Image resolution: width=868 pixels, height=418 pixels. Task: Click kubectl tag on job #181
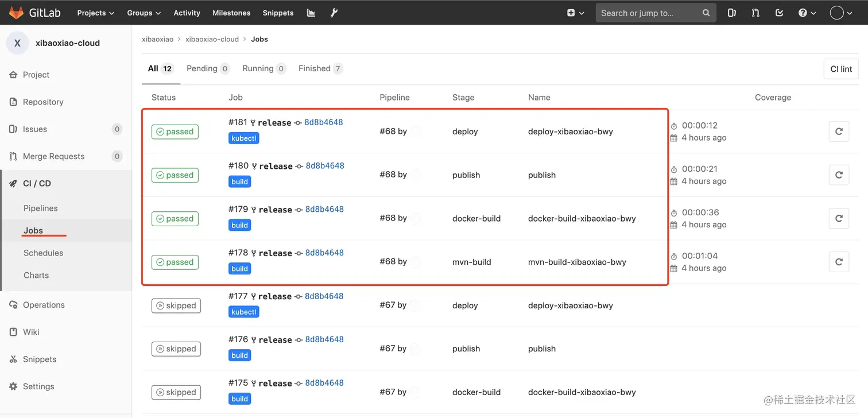tap(244, 138)
